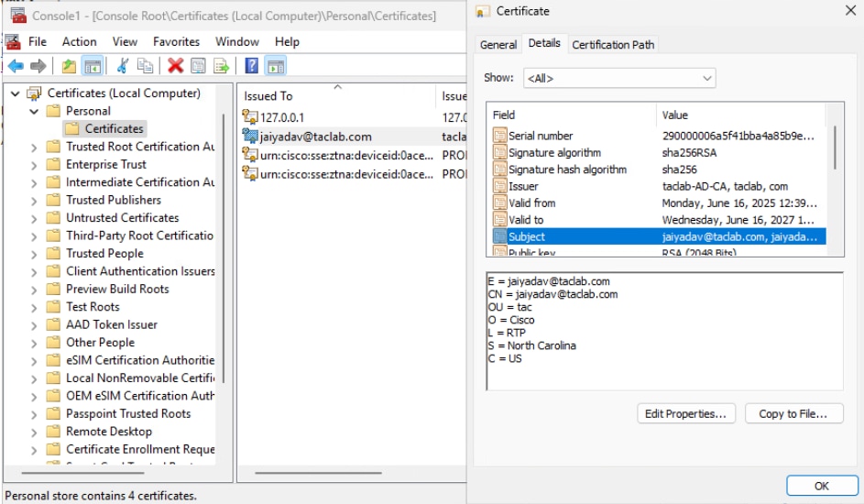Click the MMC console icon beside File
Screen dimensions: 864x504
(x=13, y=42)
